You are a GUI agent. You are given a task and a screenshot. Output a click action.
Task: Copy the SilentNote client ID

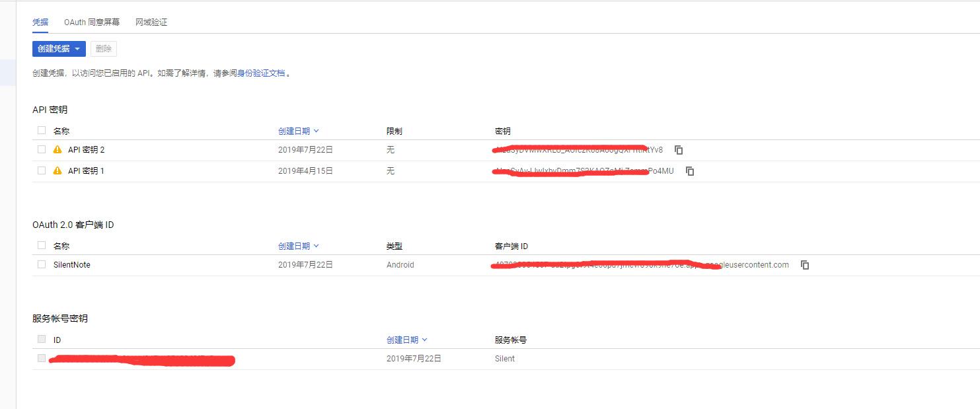[805, 265]
